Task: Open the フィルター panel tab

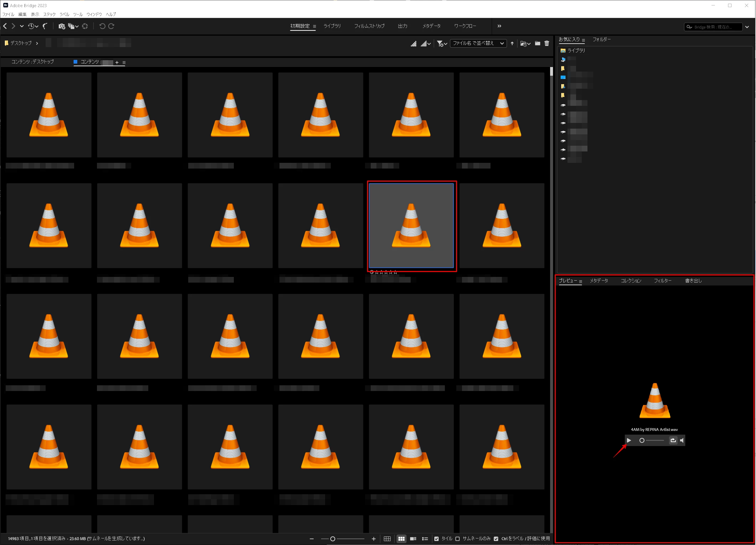Action: pyautogui.click(x=662, y=281)
